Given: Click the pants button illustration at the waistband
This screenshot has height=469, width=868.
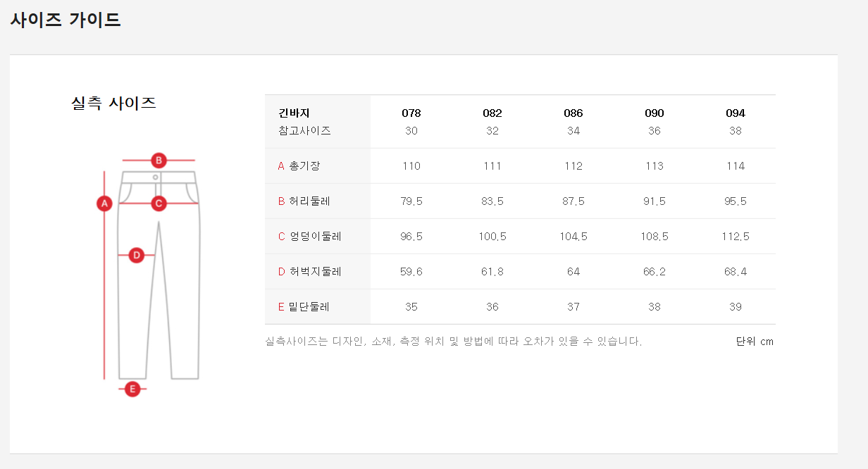Looking at the screenshot, I should (156, 177).
